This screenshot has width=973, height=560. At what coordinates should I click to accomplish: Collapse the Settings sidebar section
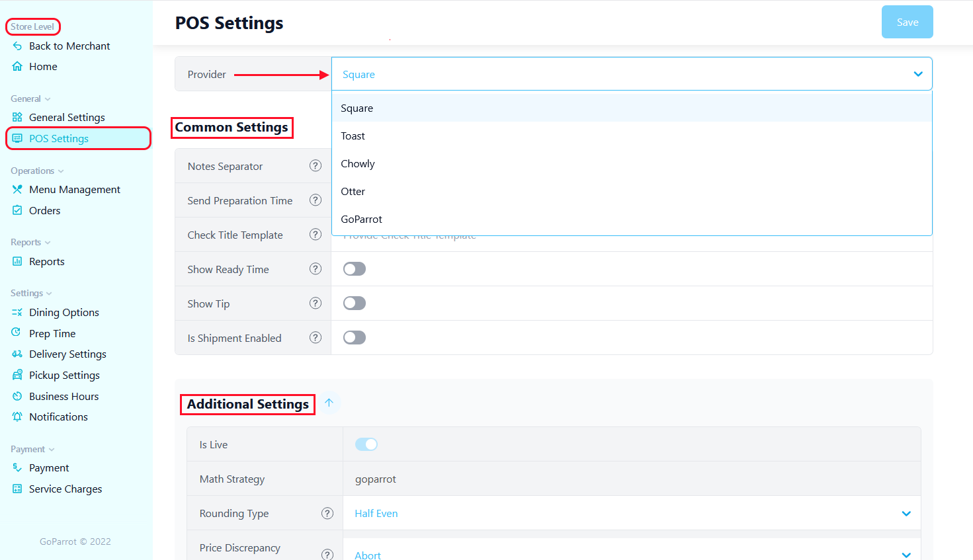pyautogui.click(x=31, y=293)
